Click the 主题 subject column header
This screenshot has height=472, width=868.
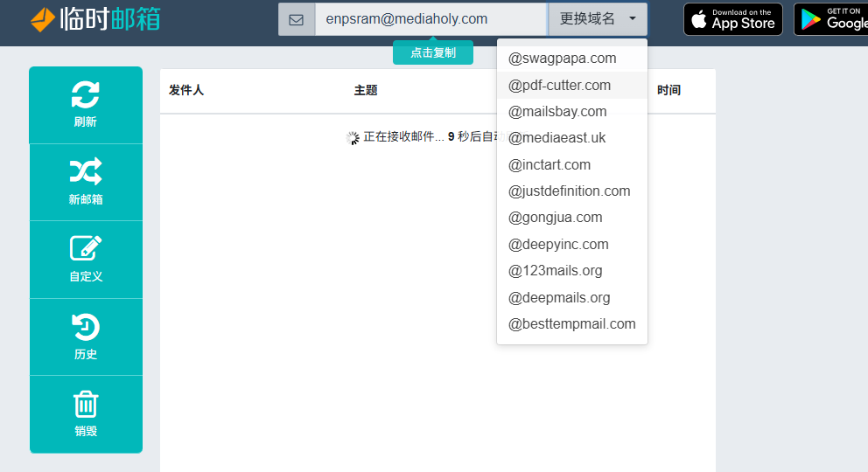coord(366,90)
